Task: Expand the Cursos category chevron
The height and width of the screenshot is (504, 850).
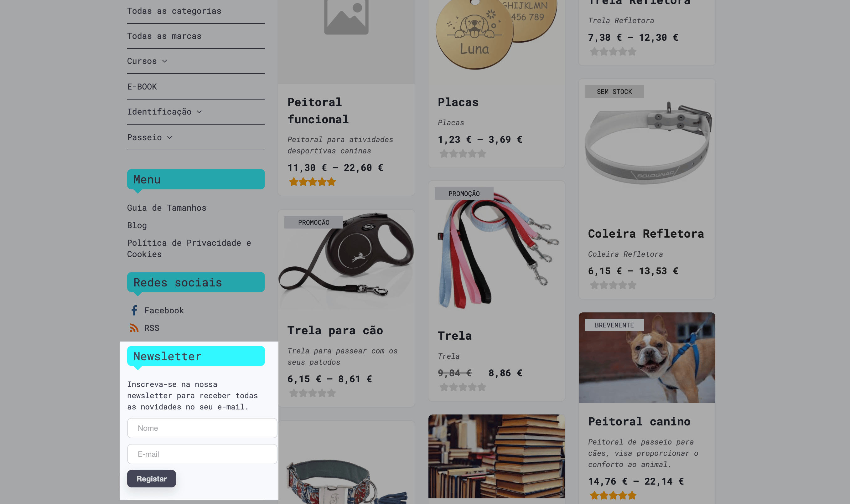Action: [165, 61]
